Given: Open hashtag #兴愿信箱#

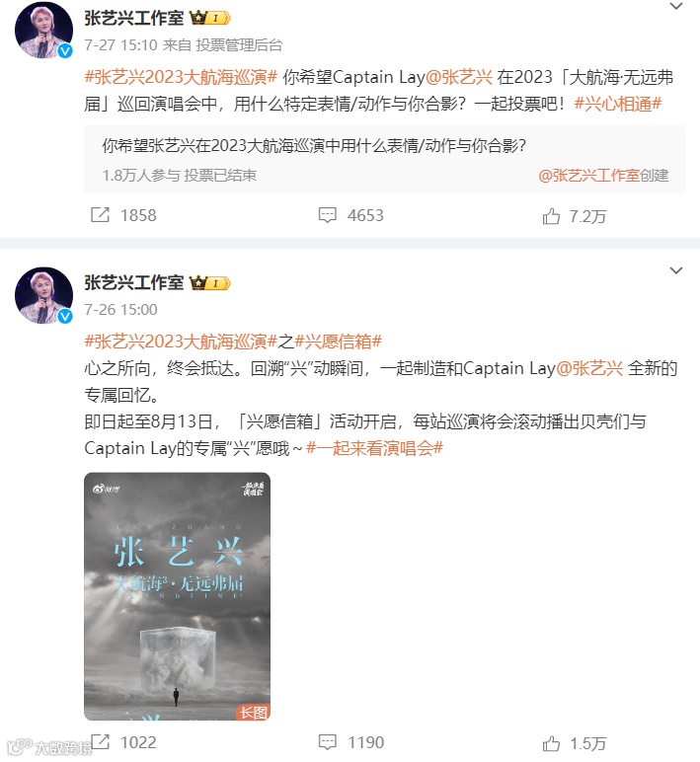Looking at the screenshot, I should pyautogui.click(x=338, y=342).
